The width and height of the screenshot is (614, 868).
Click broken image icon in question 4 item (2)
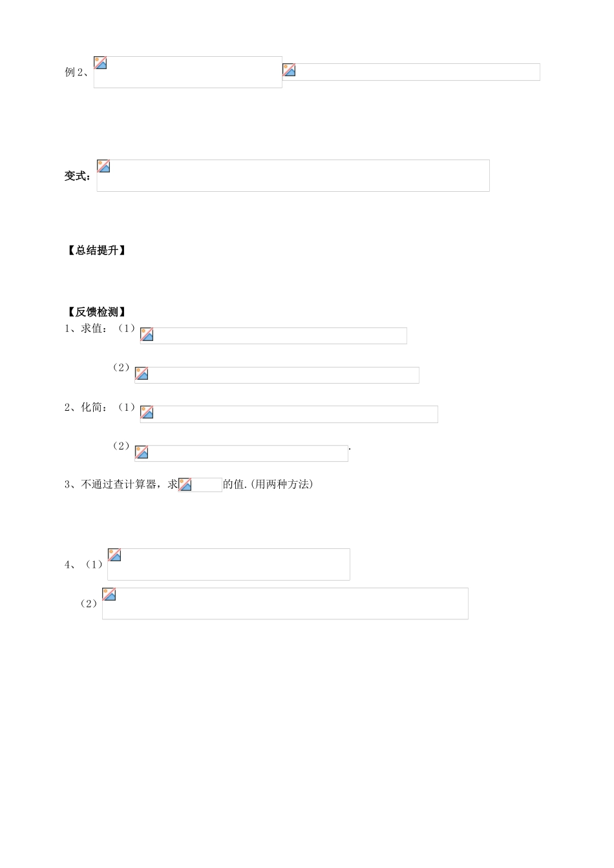point(109,594)
